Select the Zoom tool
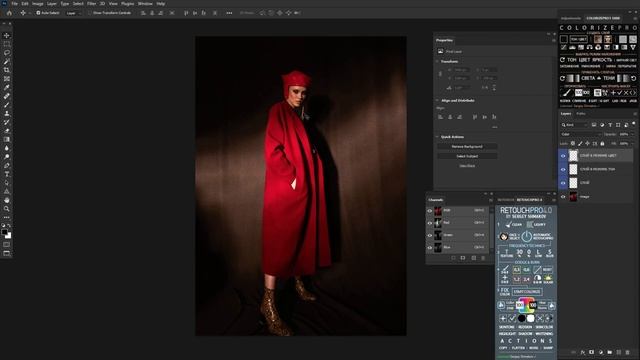This screenshot has height=360, width=640. coord(7,209)
